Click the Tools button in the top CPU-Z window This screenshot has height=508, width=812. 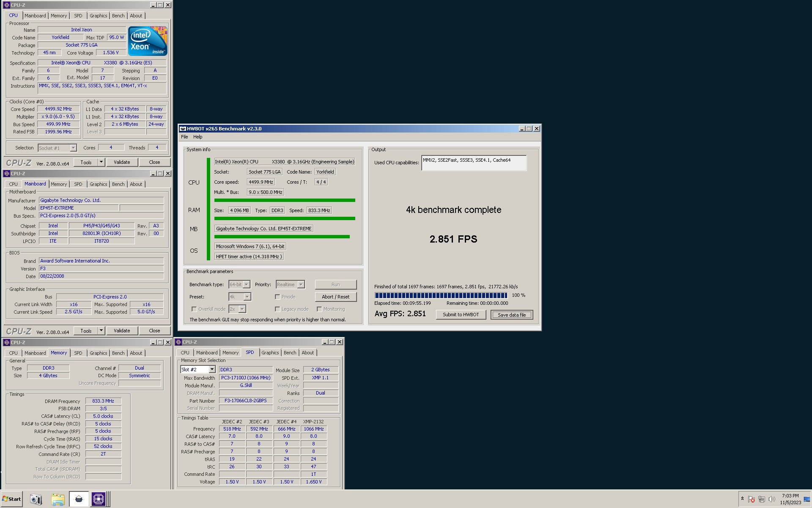[x=86, y=162]
